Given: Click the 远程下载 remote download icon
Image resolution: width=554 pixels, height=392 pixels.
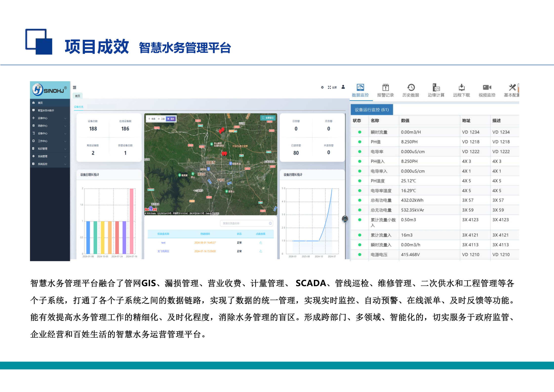Looking at the screenshot, I should (461, 88).
